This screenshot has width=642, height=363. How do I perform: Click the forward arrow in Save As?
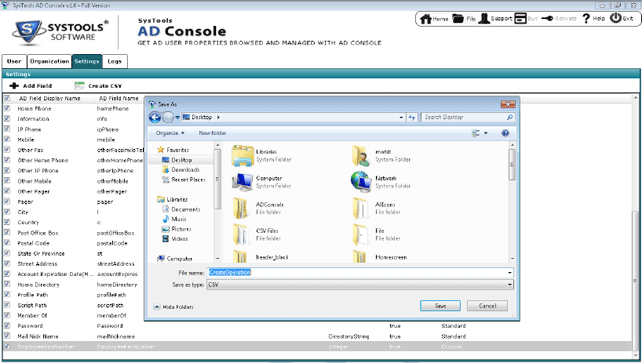click(x=168, y=117)
